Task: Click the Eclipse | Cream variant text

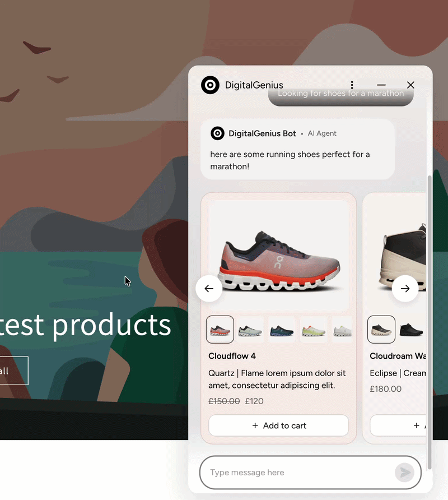Action: tap(398, 373)
